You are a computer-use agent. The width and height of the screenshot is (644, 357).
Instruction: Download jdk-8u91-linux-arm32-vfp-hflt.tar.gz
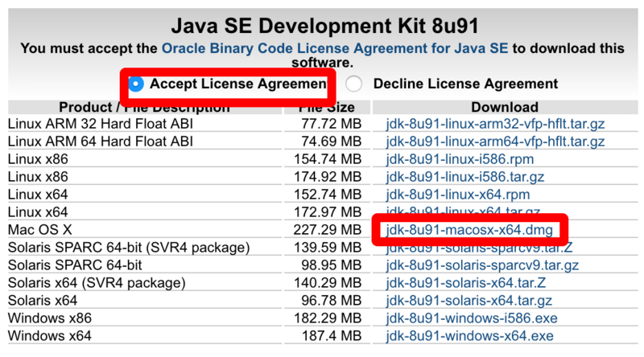point(495,124)
